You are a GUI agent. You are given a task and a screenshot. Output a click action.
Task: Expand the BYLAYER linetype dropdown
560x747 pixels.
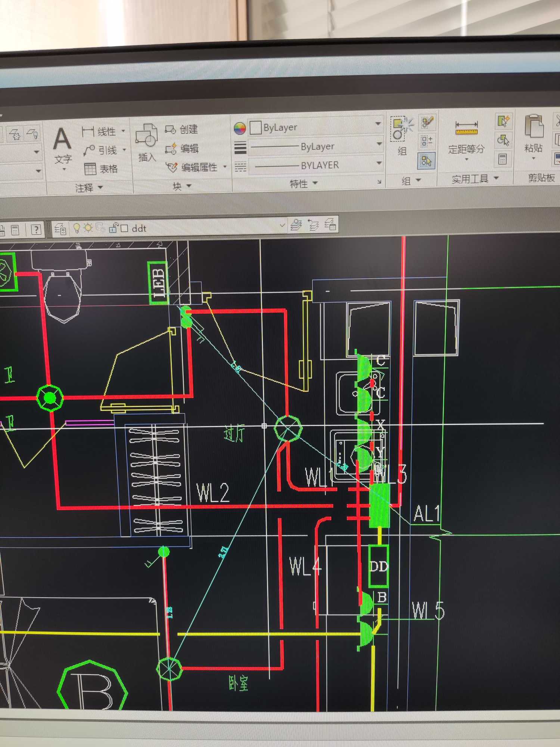tap(379, 163)
